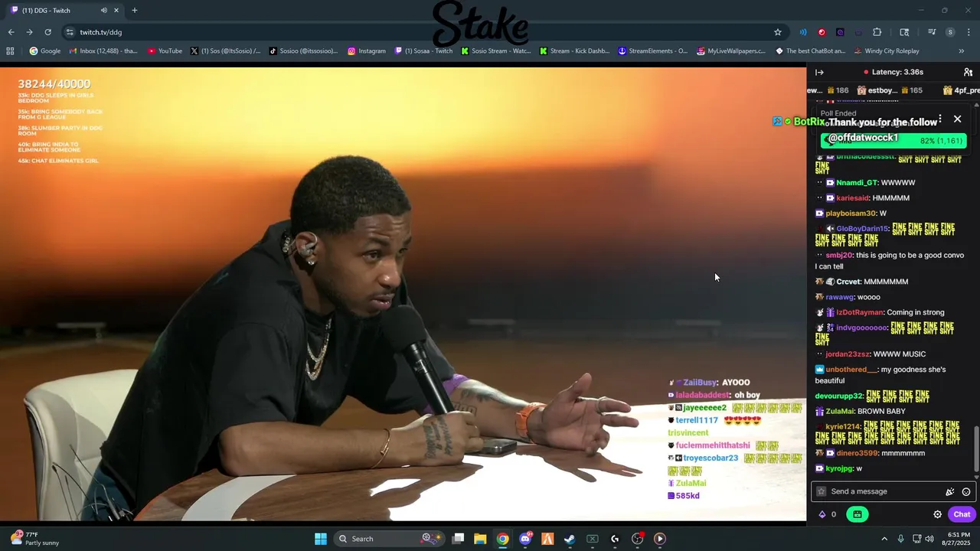This screenshot has height=551, width=980.
Task: Open Logitech G Hub from the taskbar
Action: tap(615, 539)
